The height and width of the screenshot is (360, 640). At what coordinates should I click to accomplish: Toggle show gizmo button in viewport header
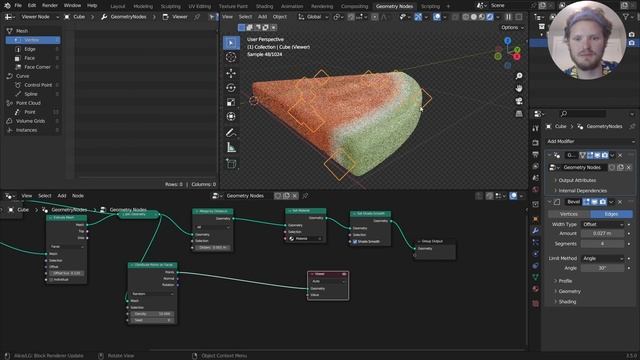tap(418, 17)
